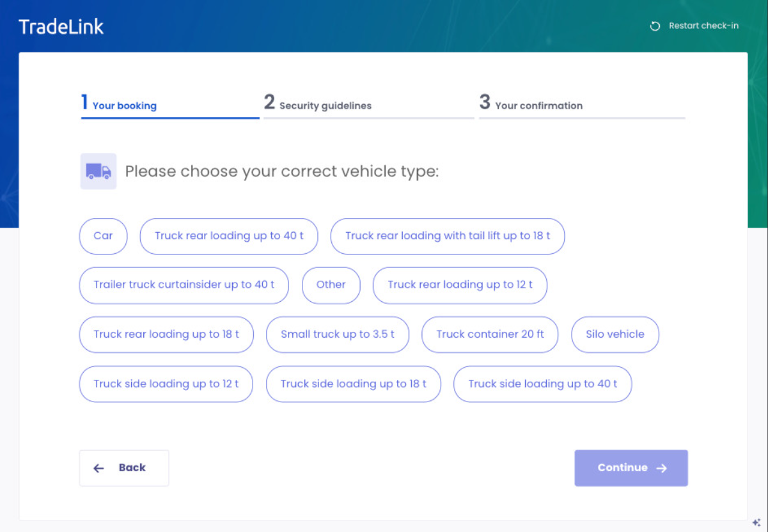
Task: Click the sparkle icon in bottom corner
Action: [756, 522]
